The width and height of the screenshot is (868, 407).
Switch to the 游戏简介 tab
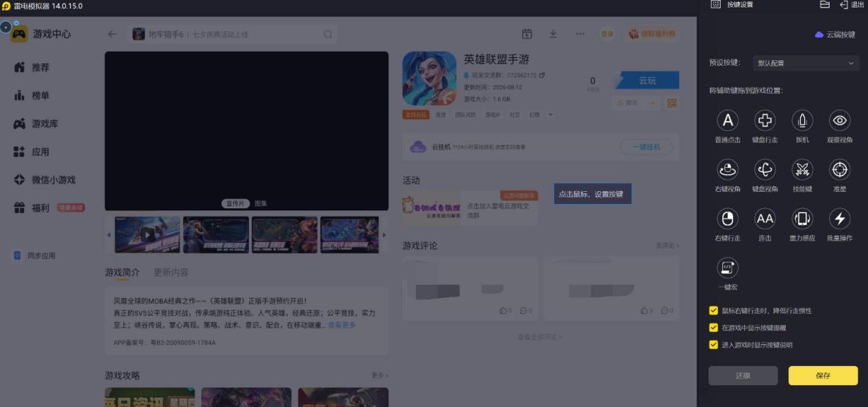click(x=122, y=272)
